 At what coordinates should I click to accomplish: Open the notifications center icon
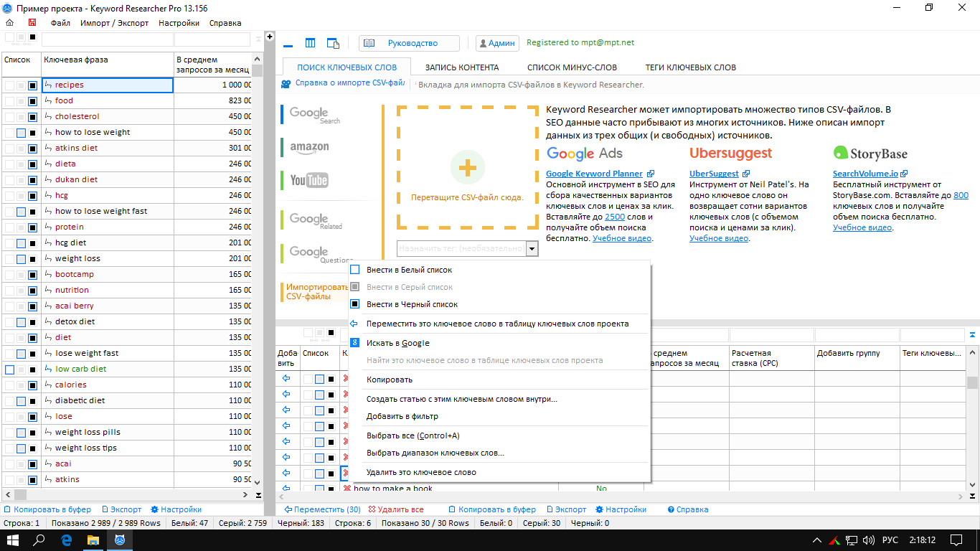pos(956,540)
